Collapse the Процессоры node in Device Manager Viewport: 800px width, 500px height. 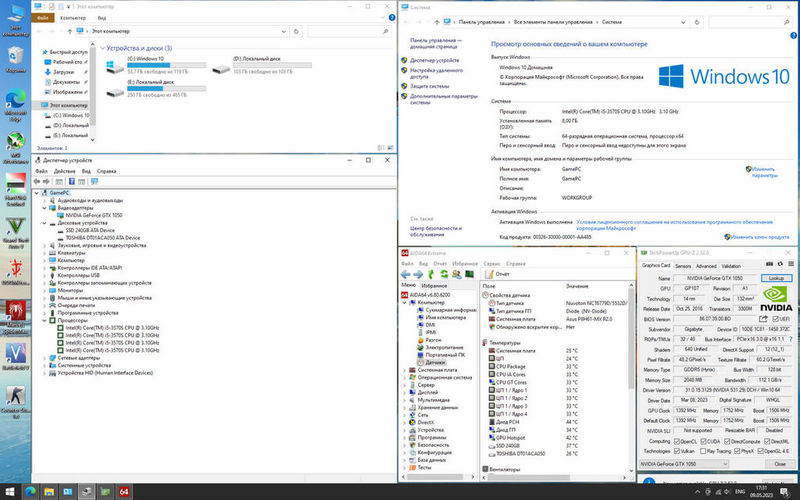point(44,320)
